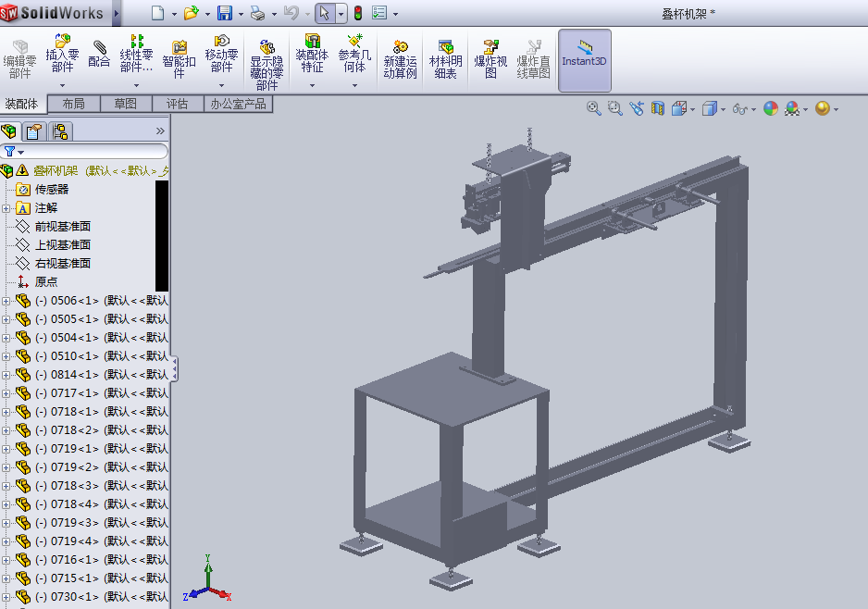Click the Section View icon
868x609 pixels.
point(658,108)
